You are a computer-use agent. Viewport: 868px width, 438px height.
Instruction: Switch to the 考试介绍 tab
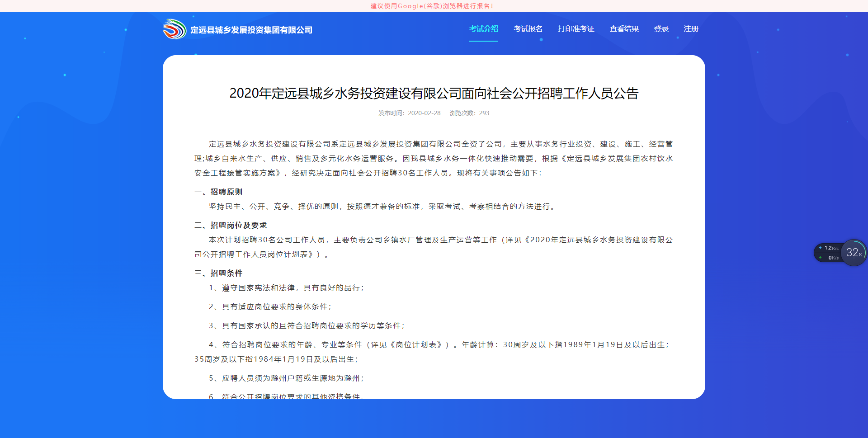(483, 28)
